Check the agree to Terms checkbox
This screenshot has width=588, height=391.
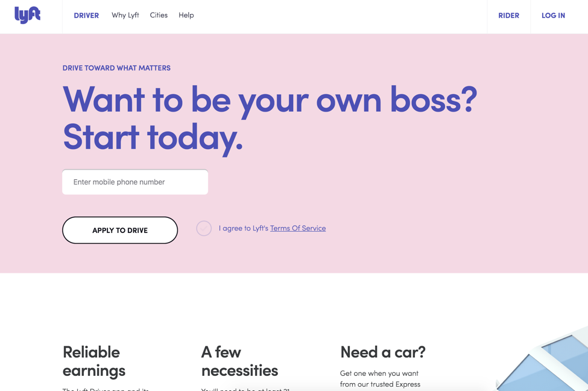(x=204, y=228)
